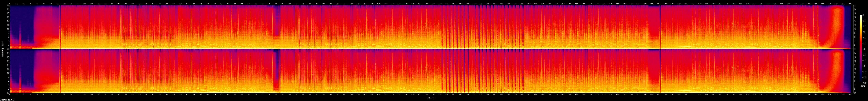Click the 0 second mark on top time axis
This screenshot has width=868, height=101.
[10, 3]
